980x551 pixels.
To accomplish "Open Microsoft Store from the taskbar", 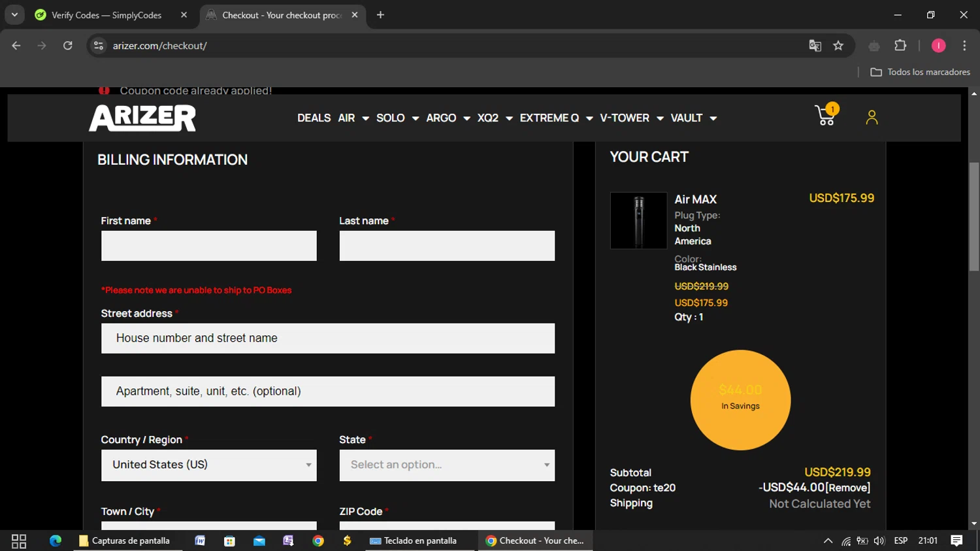I will click(229, 541).
